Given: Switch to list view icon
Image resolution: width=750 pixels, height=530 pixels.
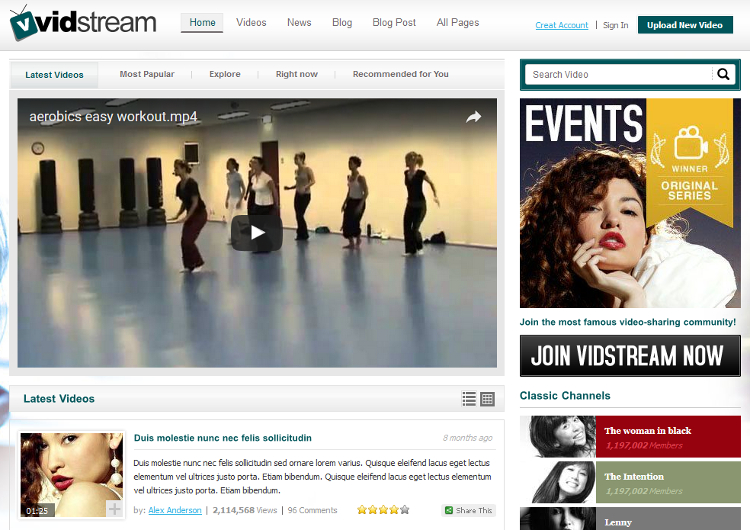Looking at the screenshot, I should (469, 398).
